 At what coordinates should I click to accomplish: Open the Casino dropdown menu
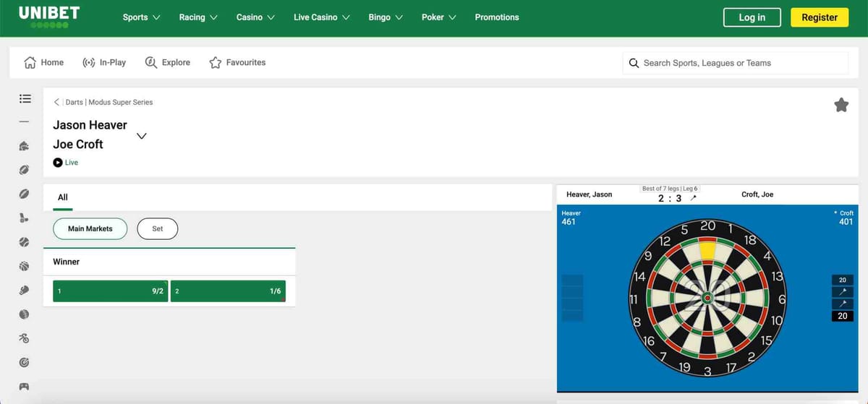tap(256, 17)
